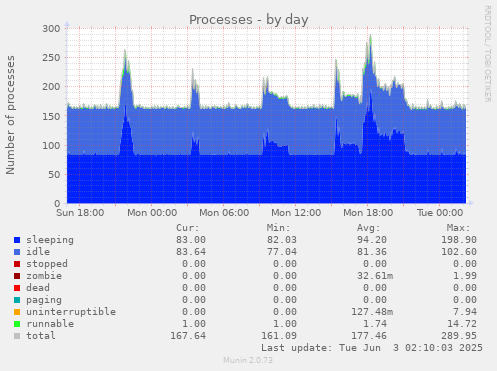This screenshot has width=497, height=371.
Task: Click the sleeping current value 83.00
Action: pyautogui.click(x=191, y=240)
